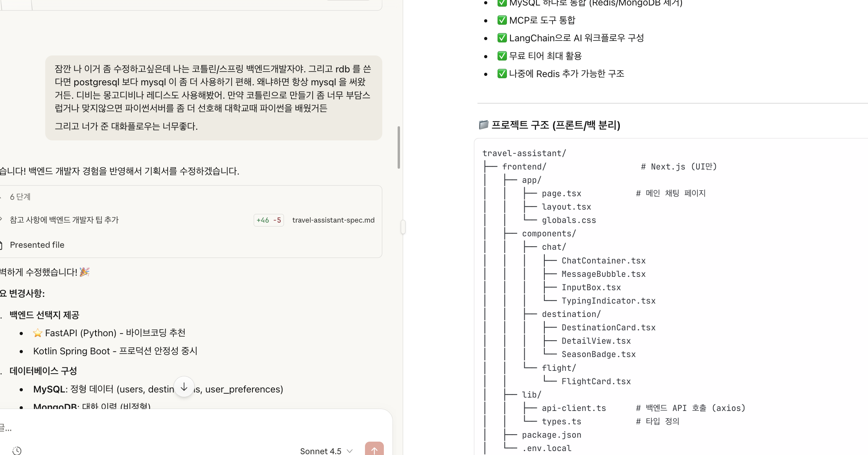868x455 pixels.
Task: Click the party popper emoji in the reply
Action: coord(85,272)
